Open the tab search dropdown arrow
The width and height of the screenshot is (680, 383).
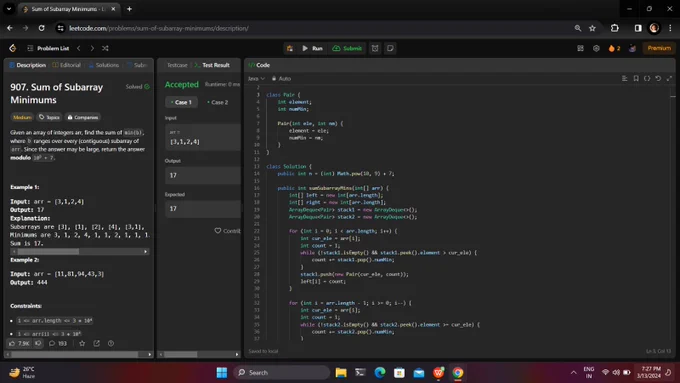tap(9, 9)
